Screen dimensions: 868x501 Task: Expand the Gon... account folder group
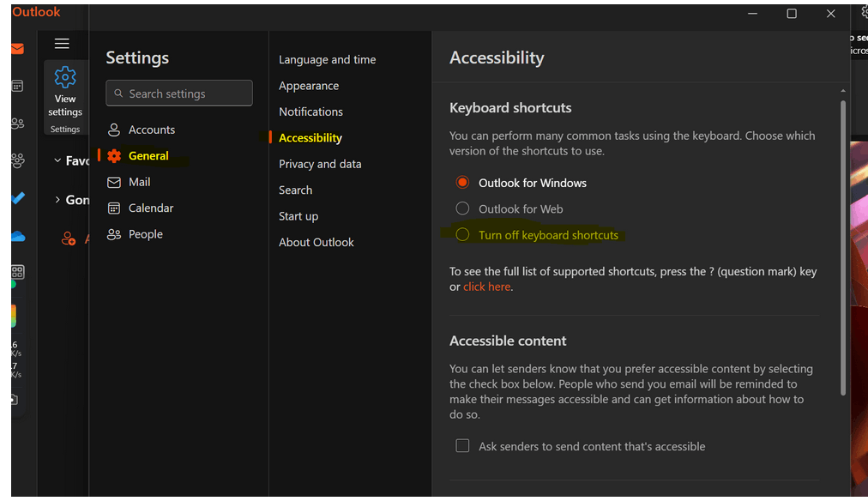[x=57, y=200]
